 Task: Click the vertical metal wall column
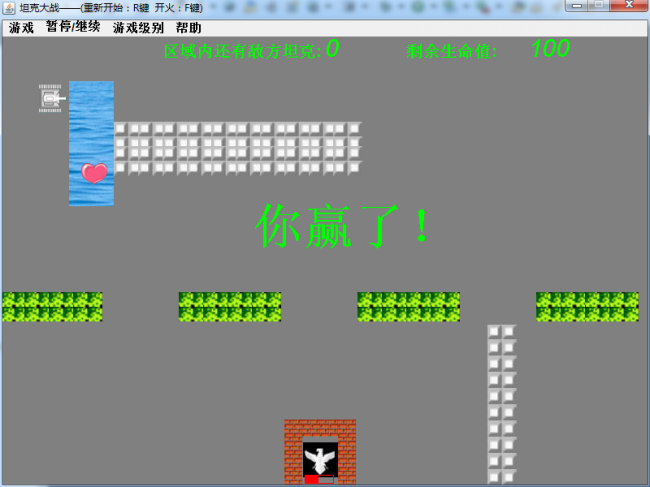click(x=502, y=404)
